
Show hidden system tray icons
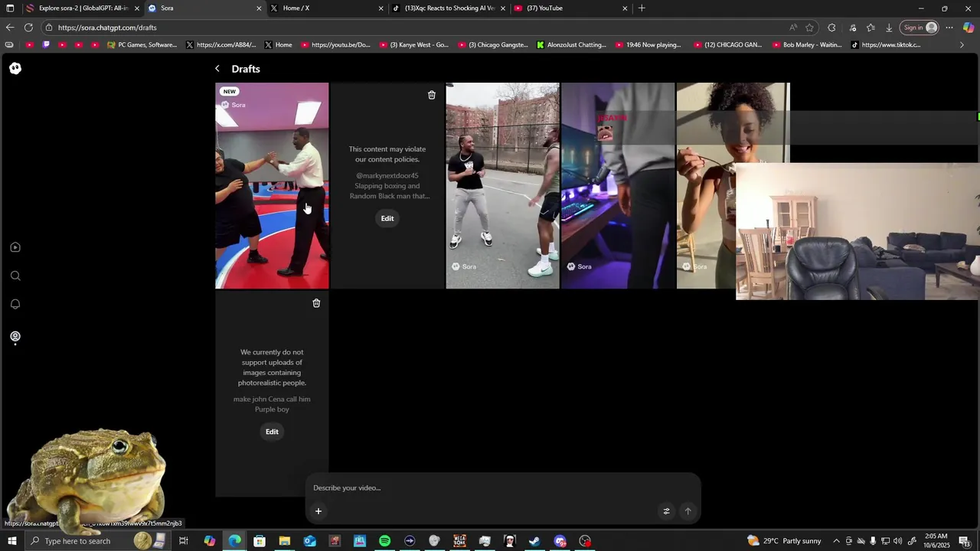(x=836, y=541)
